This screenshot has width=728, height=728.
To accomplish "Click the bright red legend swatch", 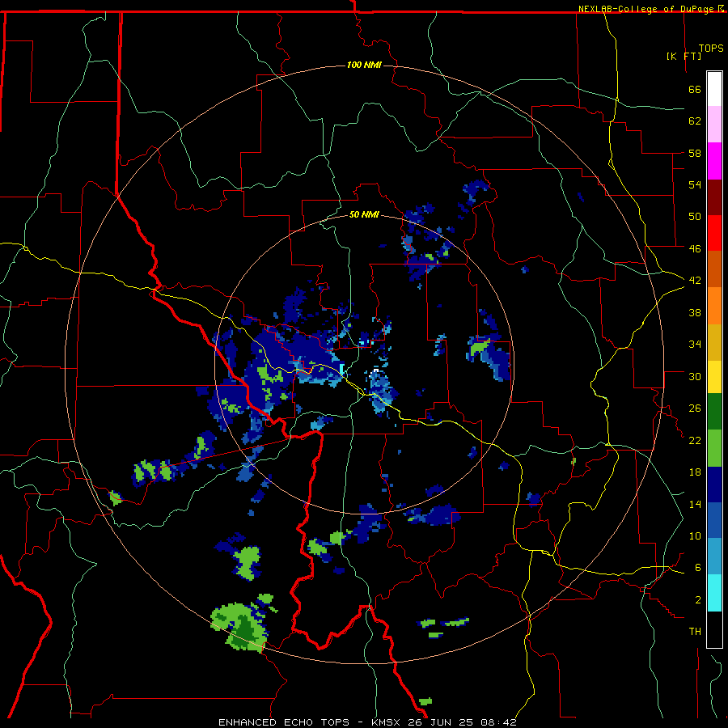I will pos(714,233).
